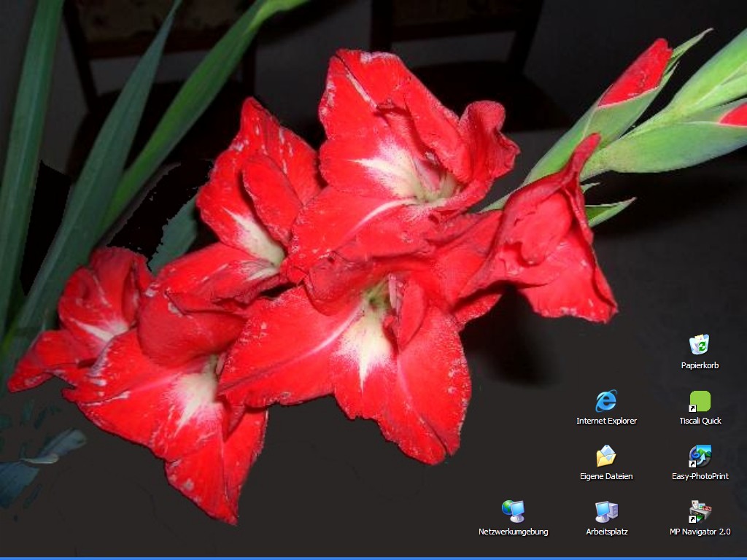
Task: Click the "Eigene Dateien" label text
Action: click(x=606, y=476)
